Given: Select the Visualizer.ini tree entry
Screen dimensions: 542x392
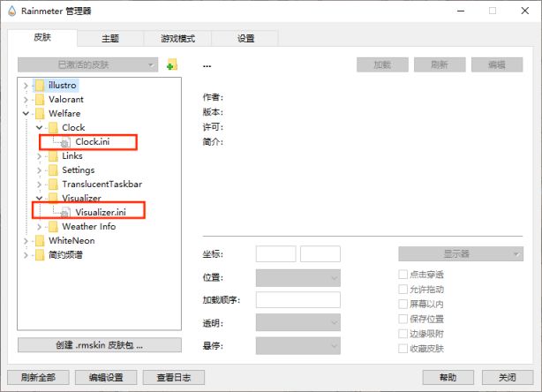Looking at the screenshot, I should coord(101,212).
